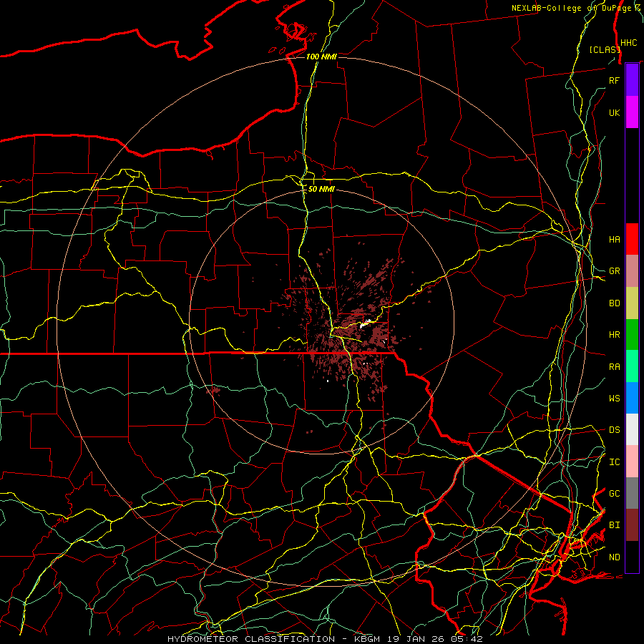This screenshot has height=644, width=644.
Task: Click the HYDROMETEOR CLASSIFICATION title text
Action: (x=251, y=639)
